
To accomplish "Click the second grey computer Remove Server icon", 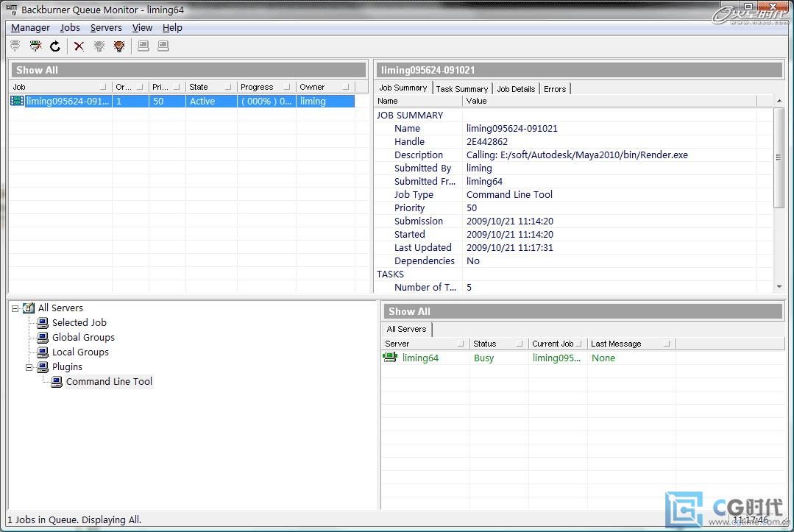I will (x=163, y=46).
